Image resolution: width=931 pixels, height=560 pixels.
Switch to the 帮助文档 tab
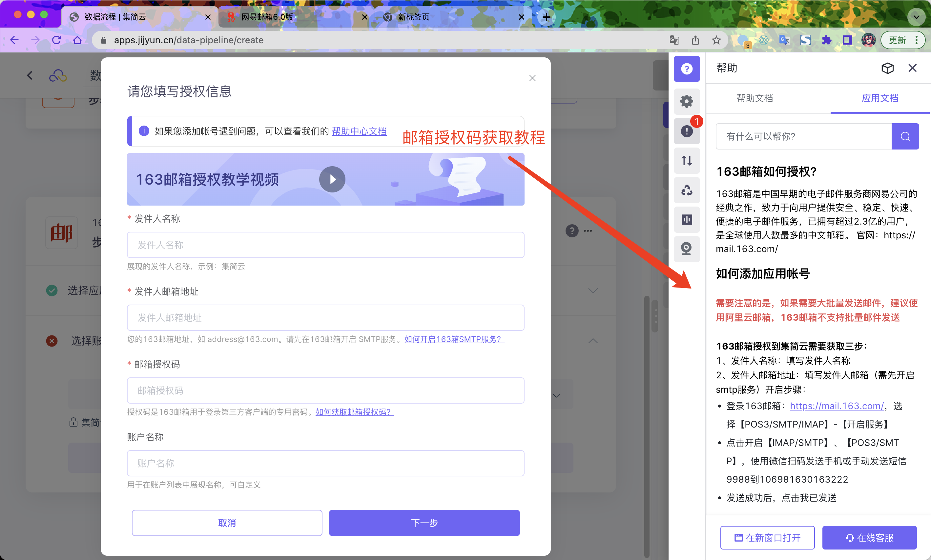[754, 98]
